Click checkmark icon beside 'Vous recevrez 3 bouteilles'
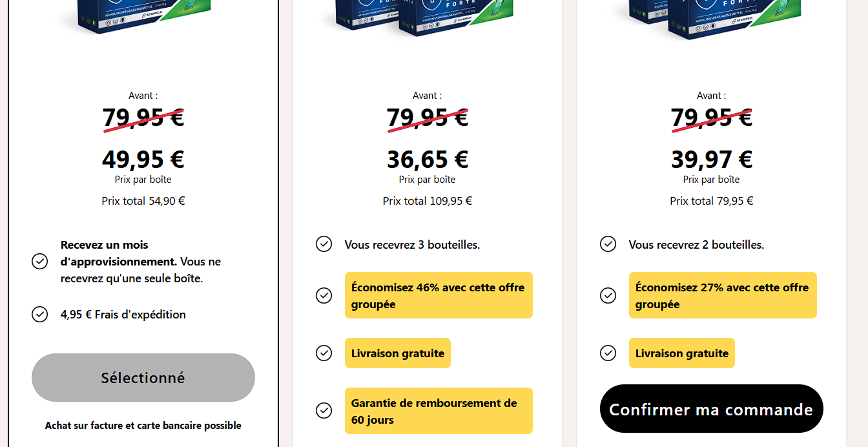The image size is (868, 447). (324, 244)
